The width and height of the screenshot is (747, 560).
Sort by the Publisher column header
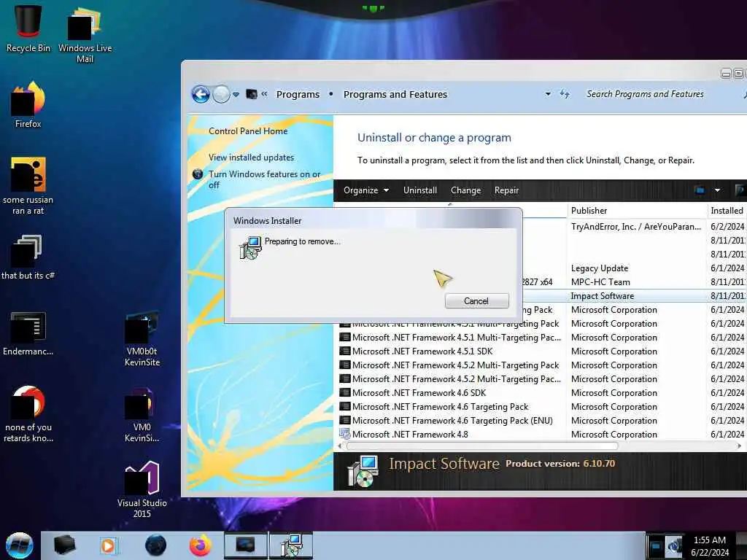coord(638,211)
